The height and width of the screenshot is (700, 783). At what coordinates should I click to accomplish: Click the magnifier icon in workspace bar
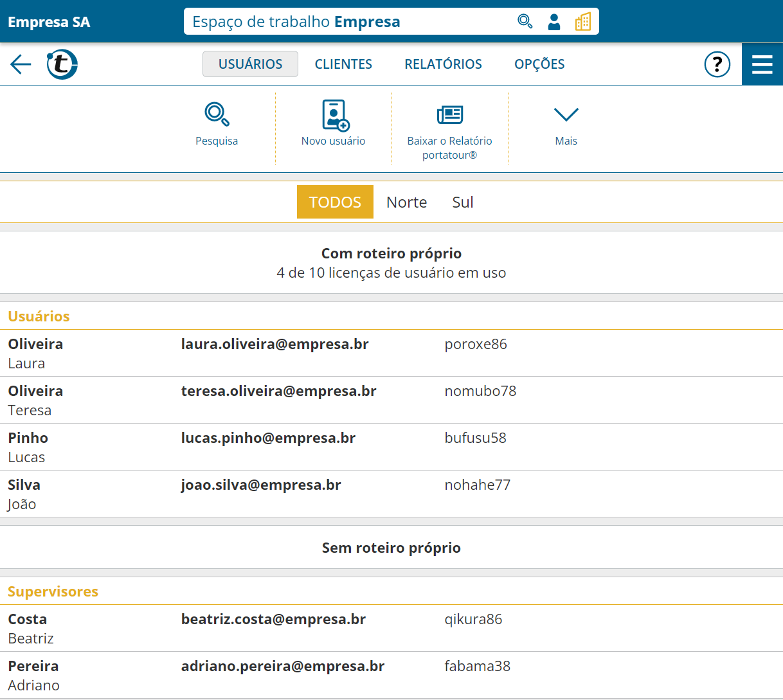click(525, 22)
